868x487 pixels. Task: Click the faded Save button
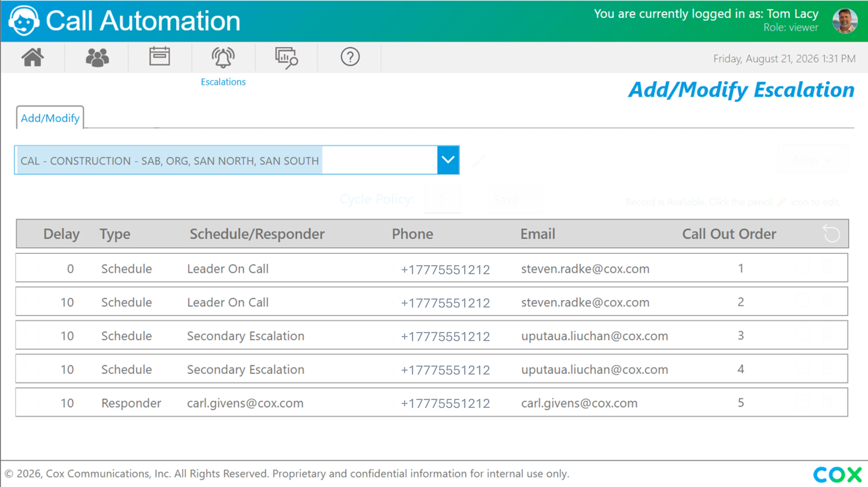515,200
